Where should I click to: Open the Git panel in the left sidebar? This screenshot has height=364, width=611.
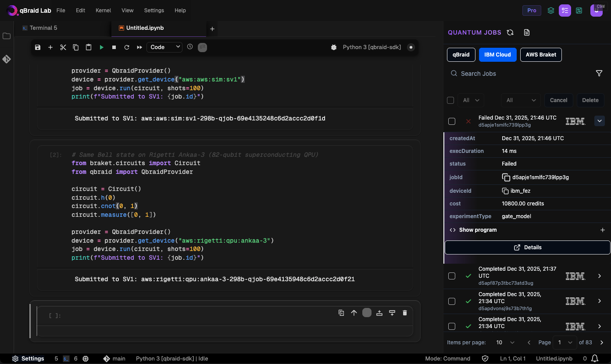click(7, 59)
